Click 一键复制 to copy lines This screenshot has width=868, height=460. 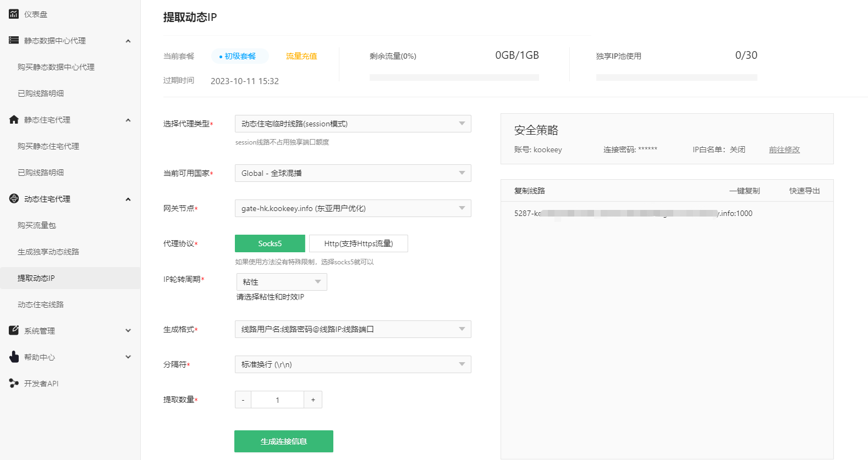tap(745, 191)
